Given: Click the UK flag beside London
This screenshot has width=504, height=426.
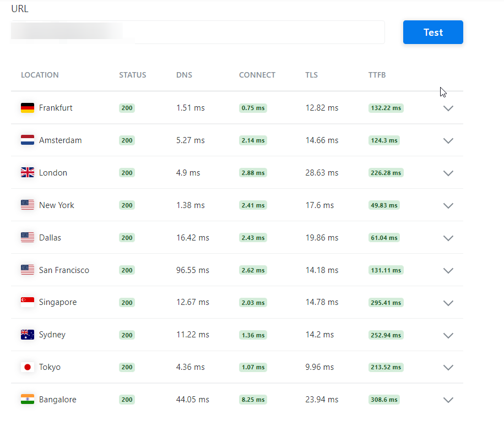Looking at the screenshot, I should coord(28,172).
